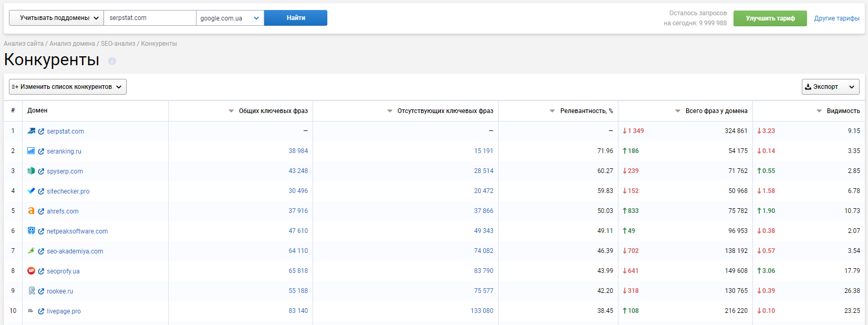The image size is (868, 325).
Task: Click the livepage.pro favicon
Action: (31, 311)
